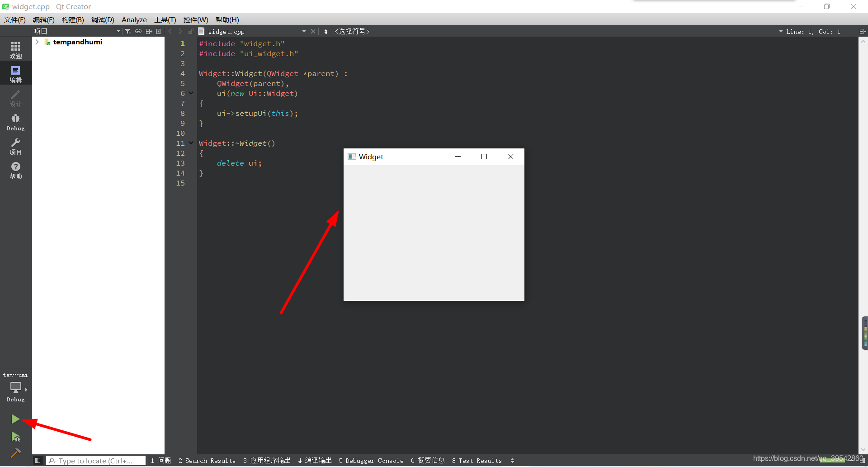Close the project sidebar panel icon
This screenshot has width=868, height=467.
click(158, 31)
